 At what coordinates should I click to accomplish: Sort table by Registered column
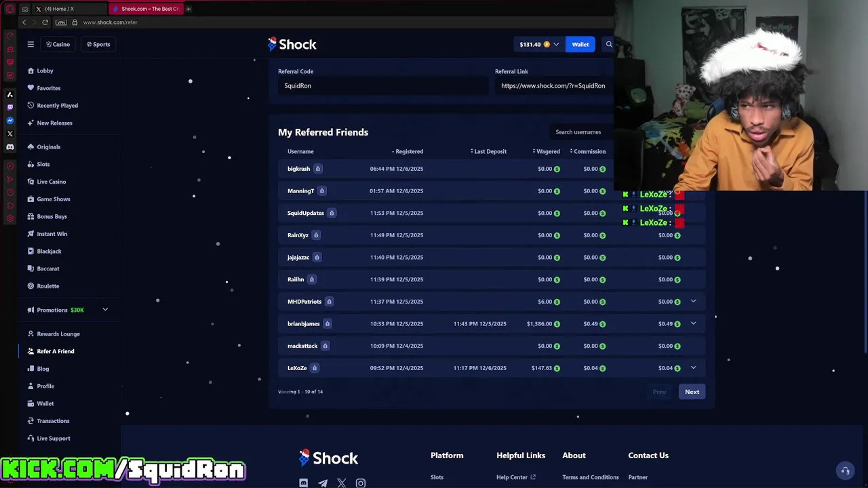click(x=408, y=151)
